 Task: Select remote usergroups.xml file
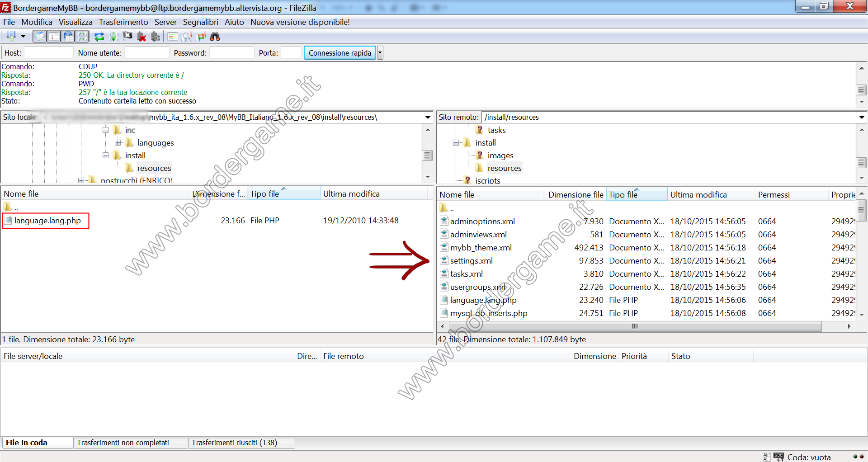478,287
